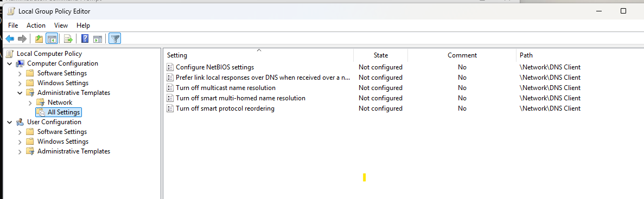The width and height of the screenshot is (644, 199).
Task: Expand Windows Settings under Computer Configuration
Action: [20, 84]
